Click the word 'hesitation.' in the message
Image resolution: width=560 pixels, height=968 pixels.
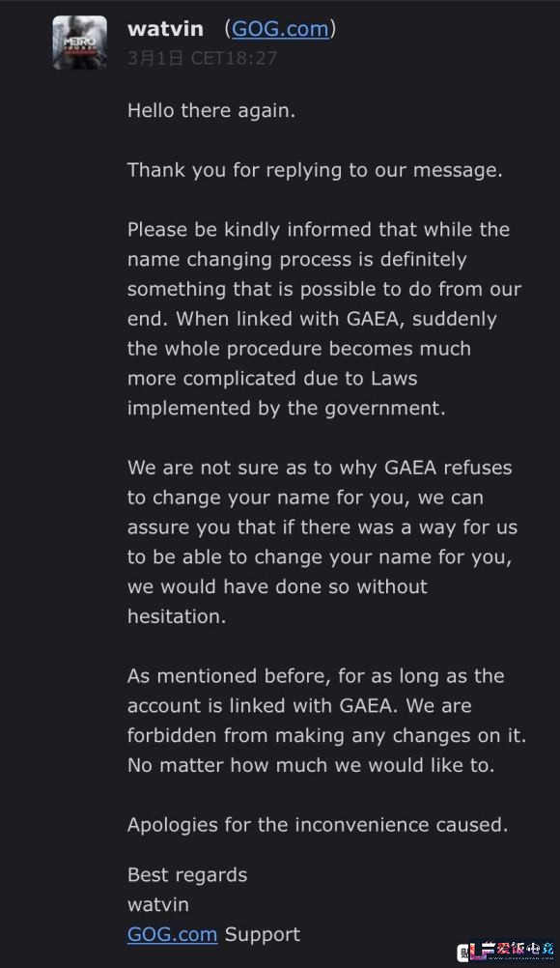tap(177, 616)
